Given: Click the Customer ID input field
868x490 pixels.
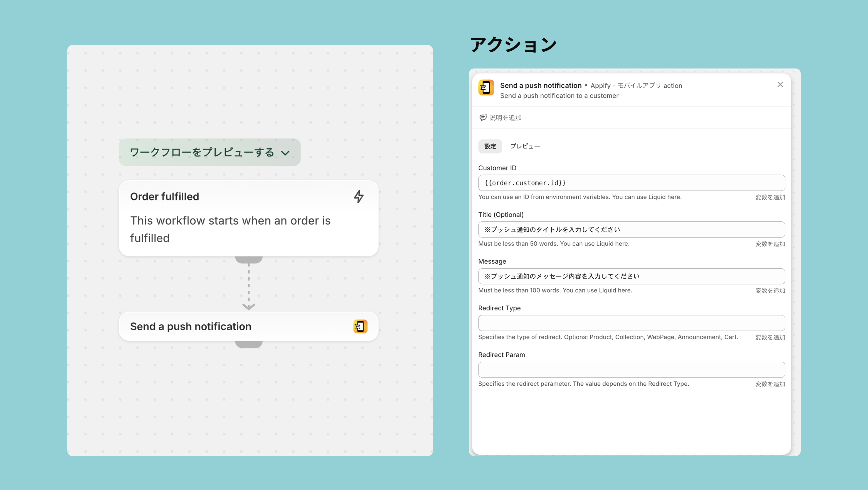Looking at the screenshot, I should tap(631, 183).
